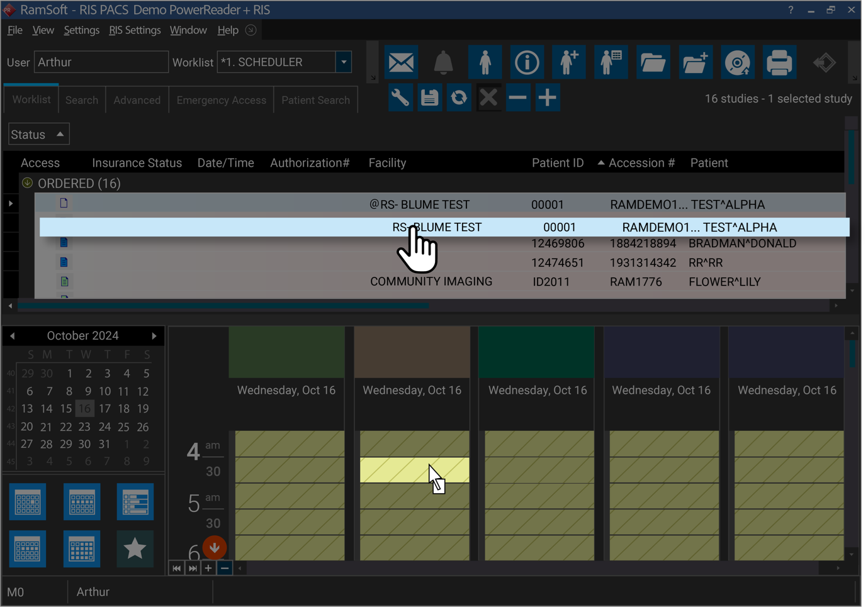Go to next month in calendar
Viewport: 868px width, 607px height.
[154, 336]
